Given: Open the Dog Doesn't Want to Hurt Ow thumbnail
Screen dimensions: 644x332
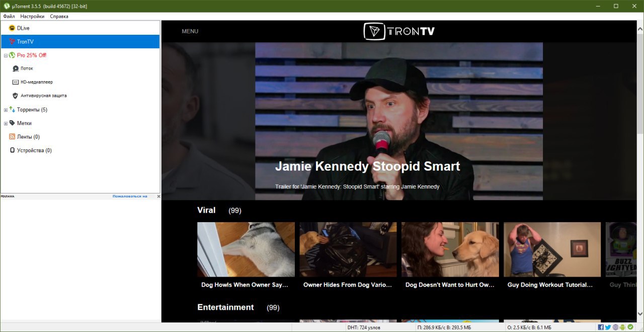Looking at the screenshot, I should [x=450, y=249].
